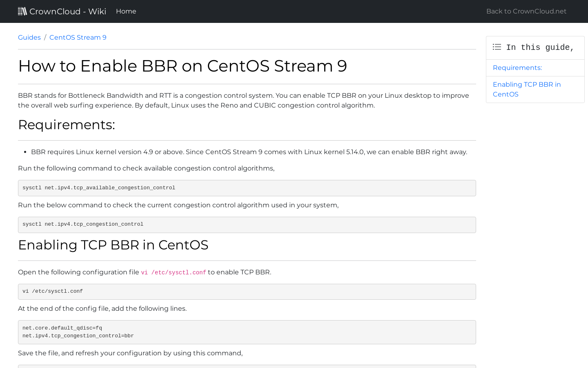Open 'Enabling TCP BBR in CentOS' sidebar entry

click(527, 89)
